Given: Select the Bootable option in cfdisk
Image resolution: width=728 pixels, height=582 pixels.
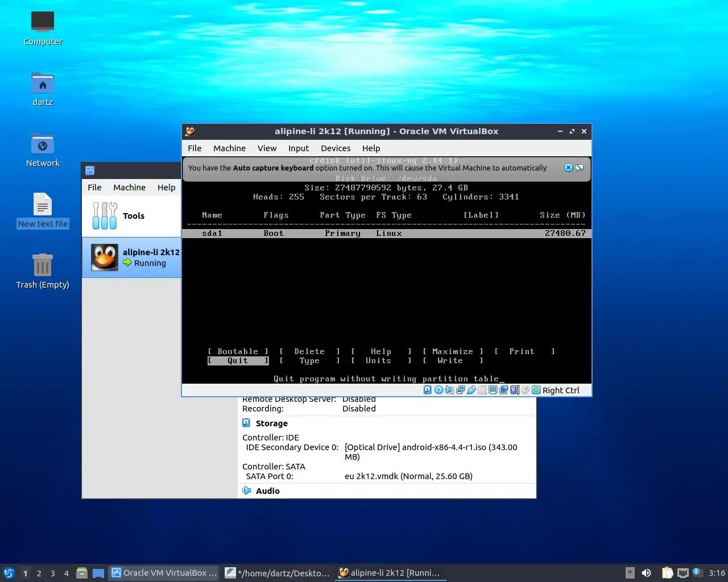Looking at the screenshot, I should [x=238, y=352].
